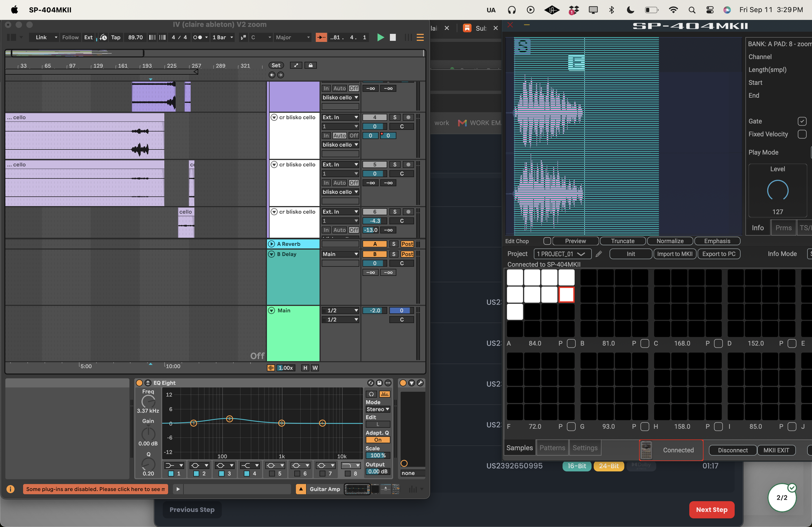
Task: Click the lock icon beside Set
Action: coord(311,66)
